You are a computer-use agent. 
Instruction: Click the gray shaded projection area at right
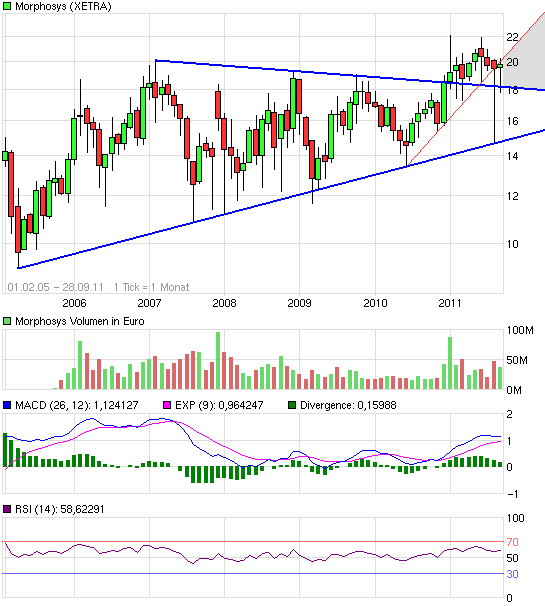[x=528, y=58]
